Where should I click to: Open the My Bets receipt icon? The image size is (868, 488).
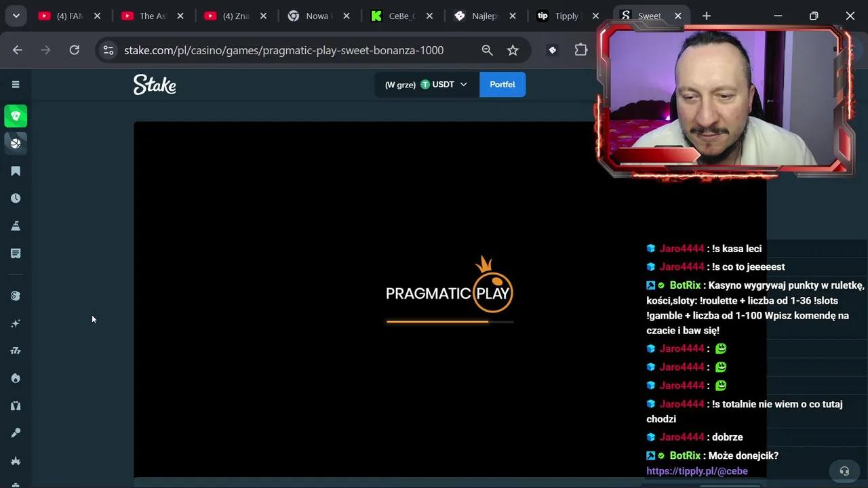click(16, 253)
